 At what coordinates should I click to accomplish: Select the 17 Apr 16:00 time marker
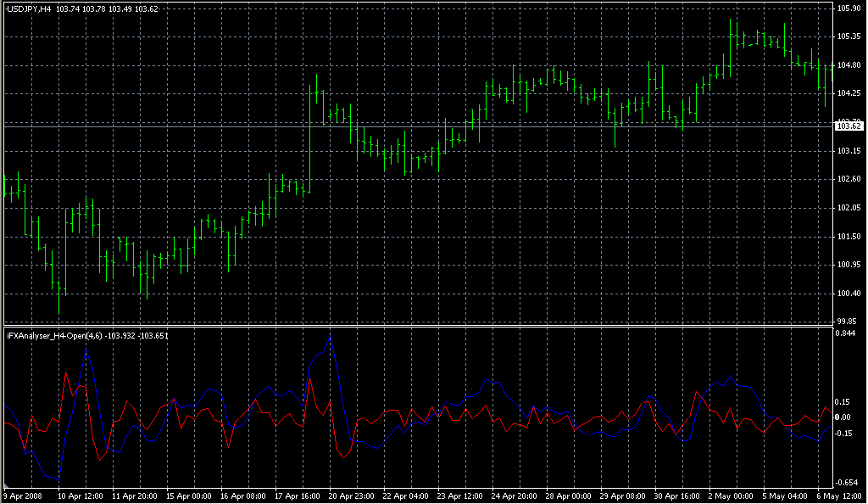(296, 496)
